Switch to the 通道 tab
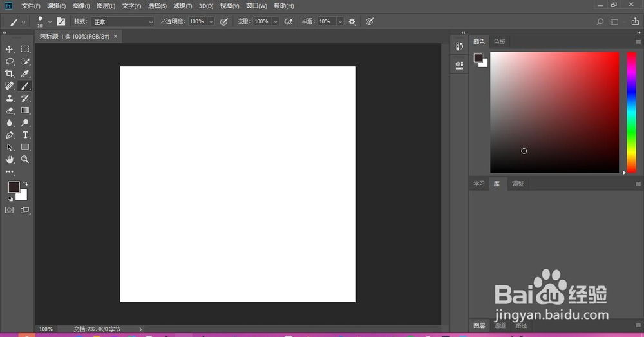 (500, 325)
